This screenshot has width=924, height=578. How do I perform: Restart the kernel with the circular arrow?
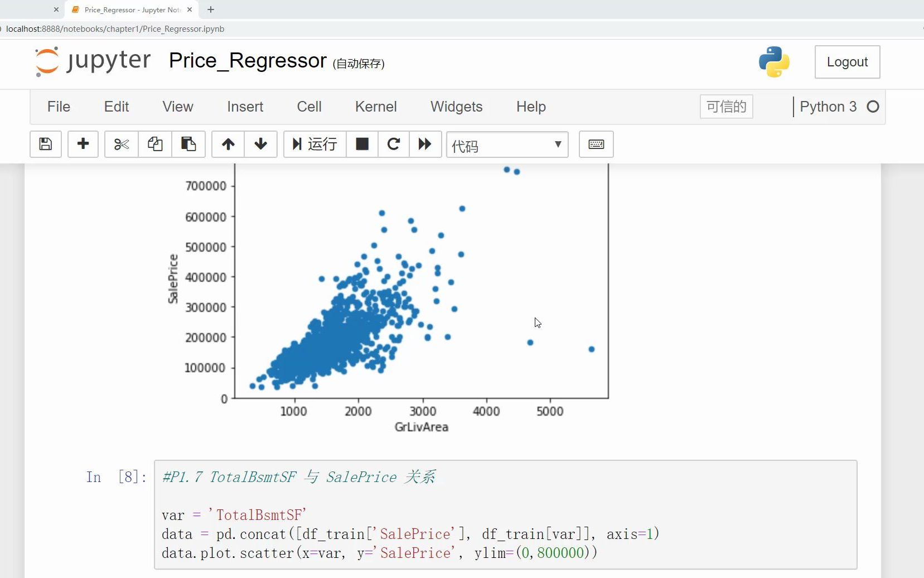394,144
